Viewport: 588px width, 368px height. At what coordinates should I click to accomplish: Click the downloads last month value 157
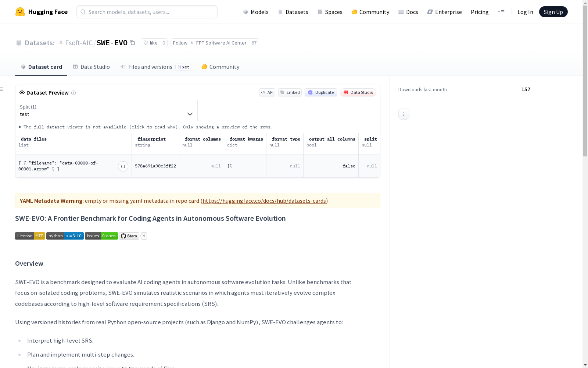pyautogui.click(x=526, y=89)
